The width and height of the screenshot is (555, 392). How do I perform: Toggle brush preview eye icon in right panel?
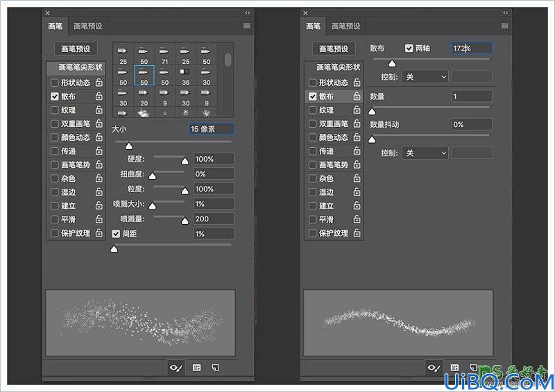click(434, 368)
